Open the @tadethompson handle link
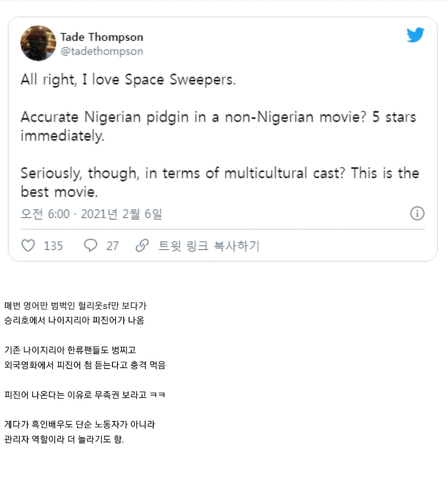Screen dimensions: 448x485 tap(102, 52)
